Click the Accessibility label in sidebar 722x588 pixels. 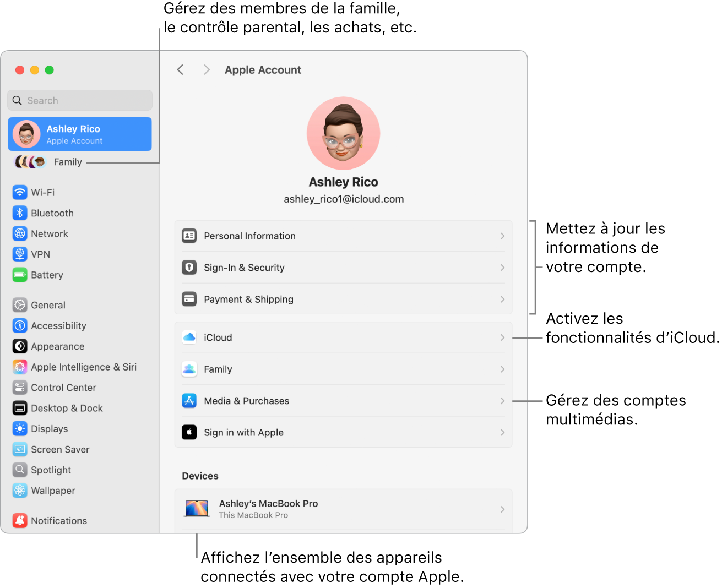[58, 325]
